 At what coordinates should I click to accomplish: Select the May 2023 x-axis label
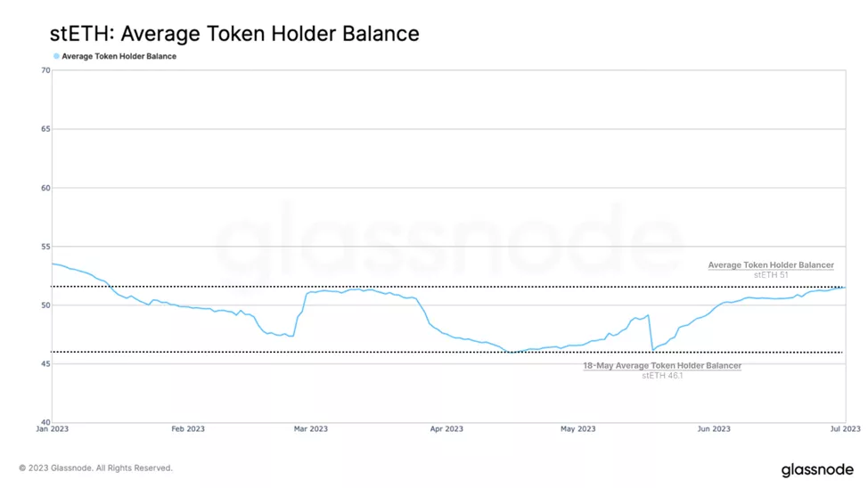point(578,428)
